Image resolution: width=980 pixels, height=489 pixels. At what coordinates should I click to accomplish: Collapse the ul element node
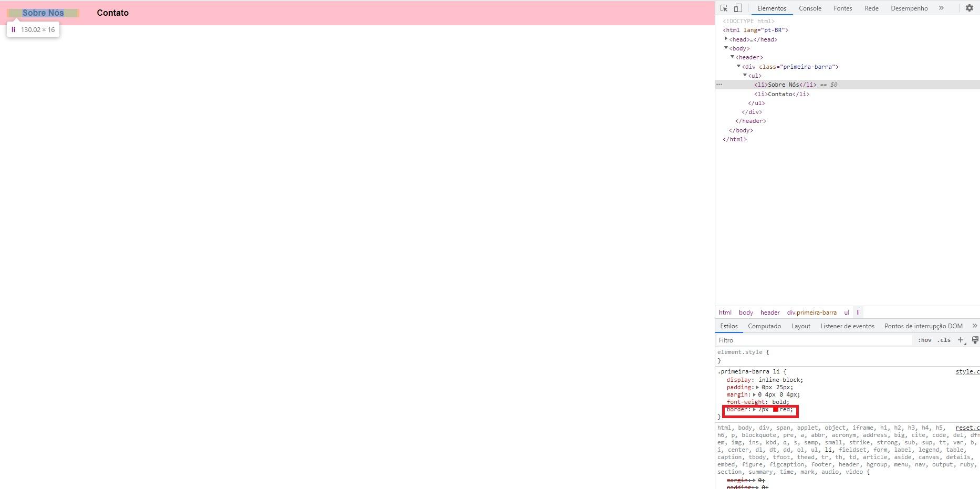[745, 75]
